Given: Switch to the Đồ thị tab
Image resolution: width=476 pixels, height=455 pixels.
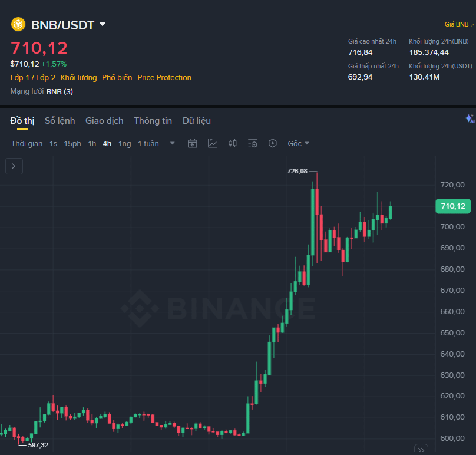Looking at the screenshot, I should [x=22, y=121].
